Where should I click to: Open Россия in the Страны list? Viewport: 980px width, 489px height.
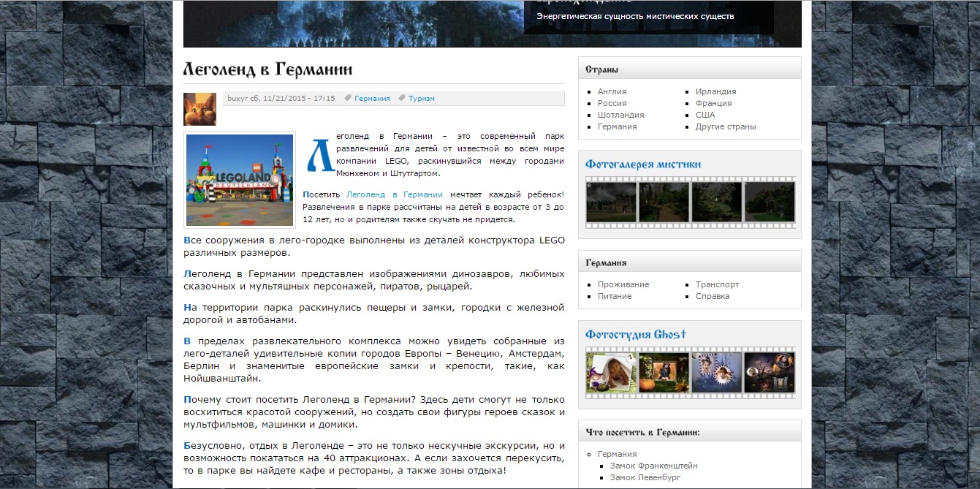612,103
